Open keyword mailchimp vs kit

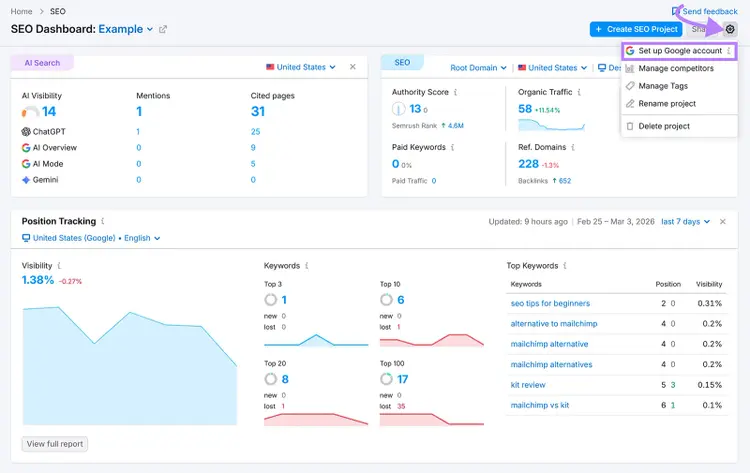540,405
